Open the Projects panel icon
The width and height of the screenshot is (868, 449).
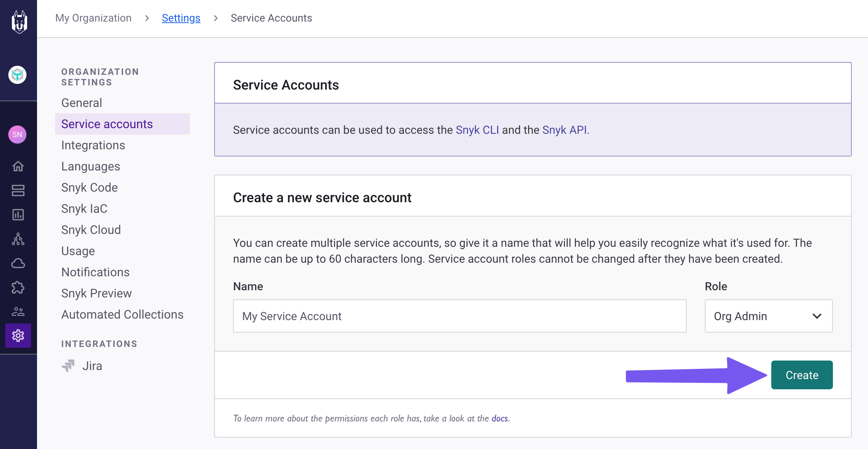click(x=18, y=190)
